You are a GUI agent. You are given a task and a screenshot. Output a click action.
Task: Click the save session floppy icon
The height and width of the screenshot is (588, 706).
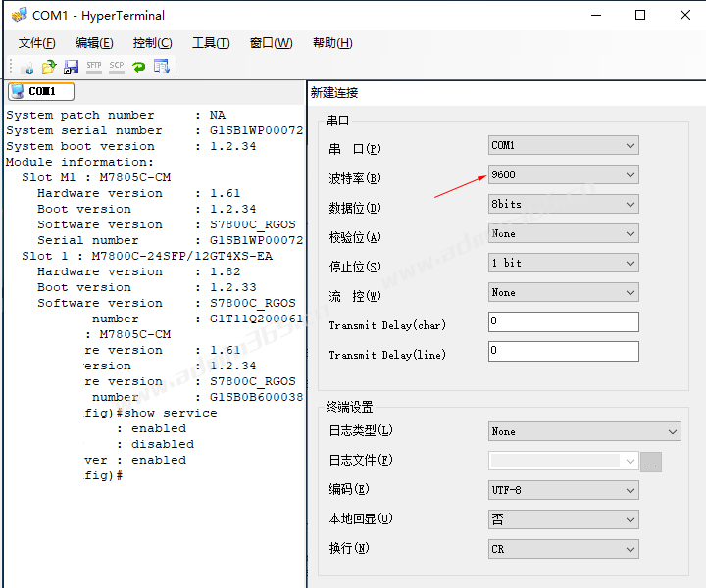[x=72, y=67]
